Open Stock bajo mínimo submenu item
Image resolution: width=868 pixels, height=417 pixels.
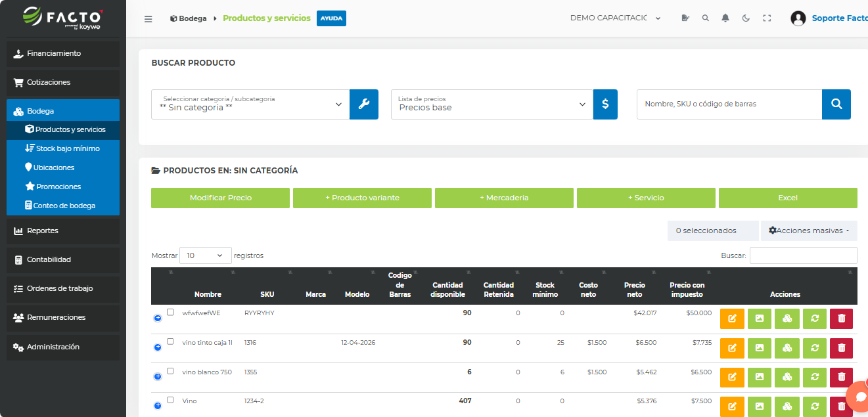click(63, 148)
